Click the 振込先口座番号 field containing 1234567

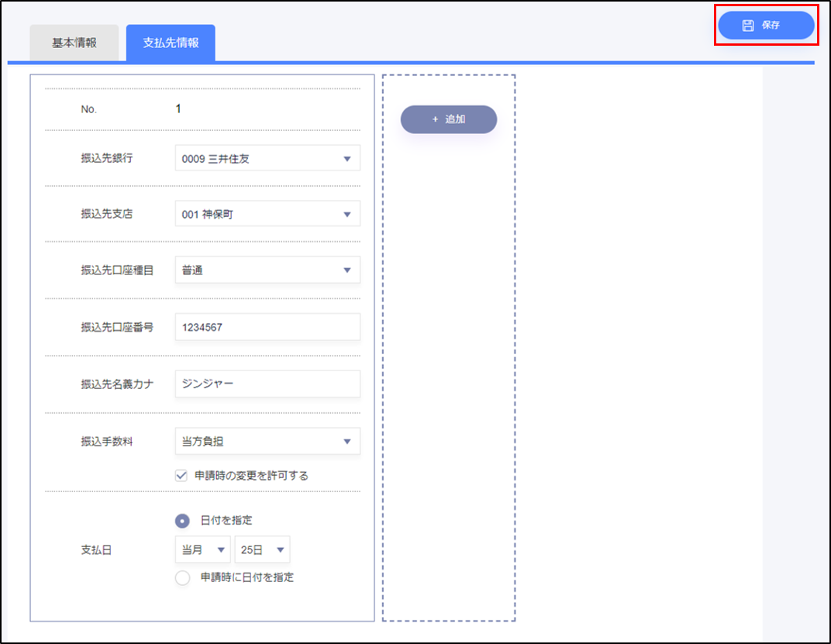pos(267,327)
